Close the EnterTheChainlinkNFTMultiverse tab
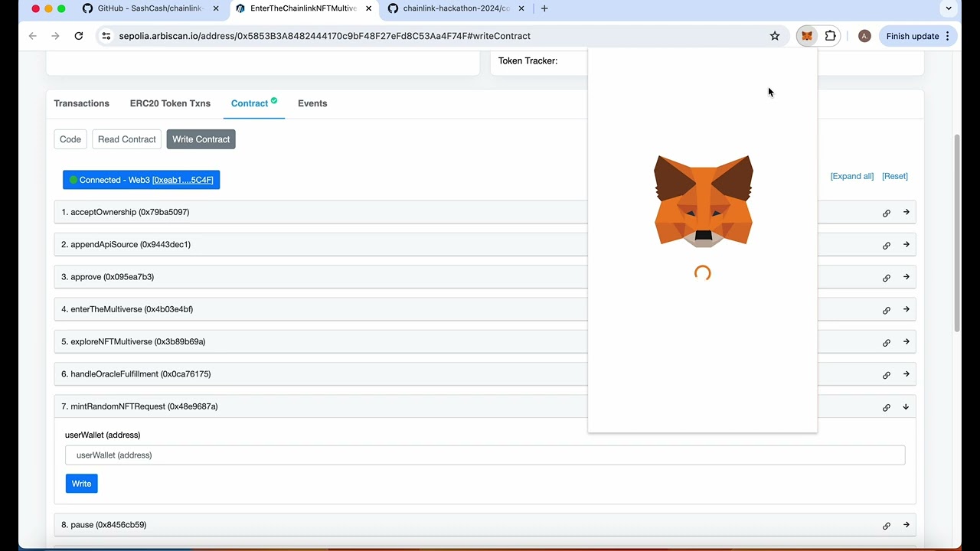 [368, 8]
